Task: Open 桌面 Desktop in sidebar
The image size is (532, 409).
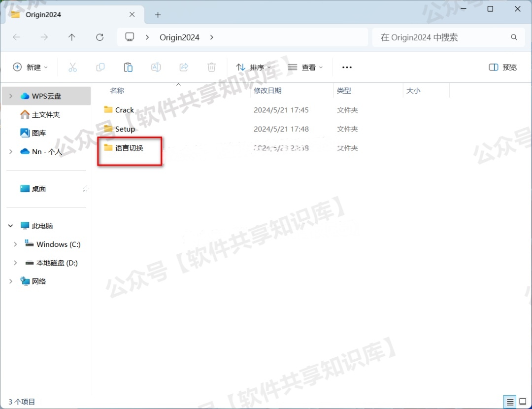Action: point(33,189)
